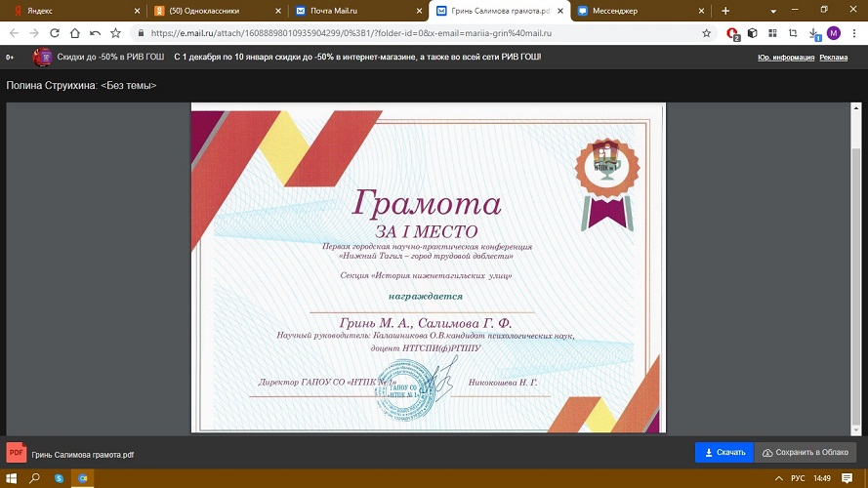Click the Скачать download button

pos(723,453)
